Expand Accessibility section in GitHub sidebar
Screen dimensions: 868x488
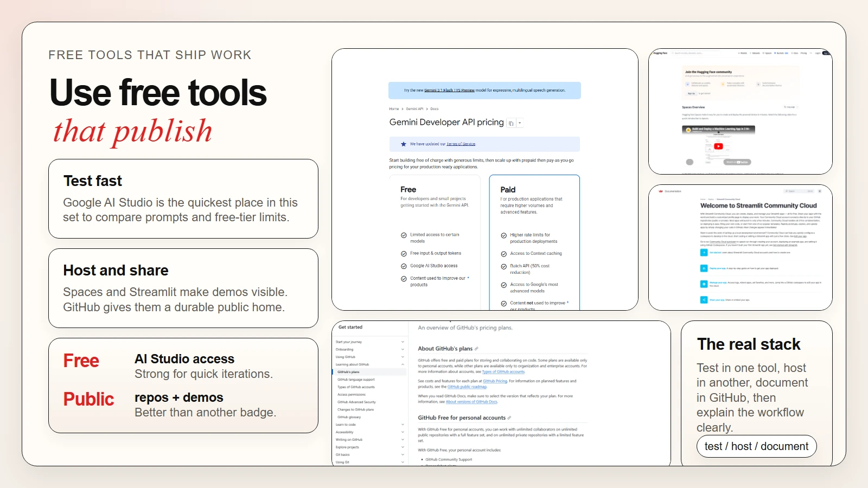pyautogui.click(x=403, y=432)
